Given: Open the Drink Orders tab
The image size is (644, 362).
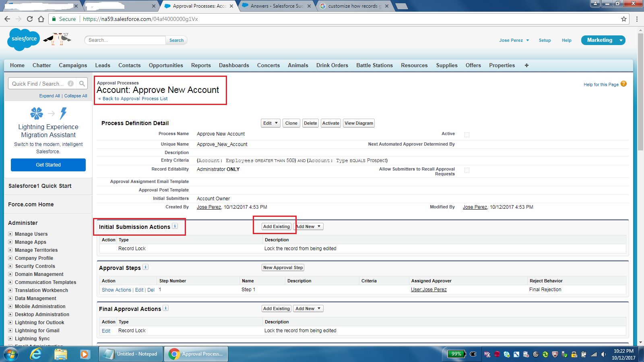Looking at the screenshot, I should (x=332, y=65).
